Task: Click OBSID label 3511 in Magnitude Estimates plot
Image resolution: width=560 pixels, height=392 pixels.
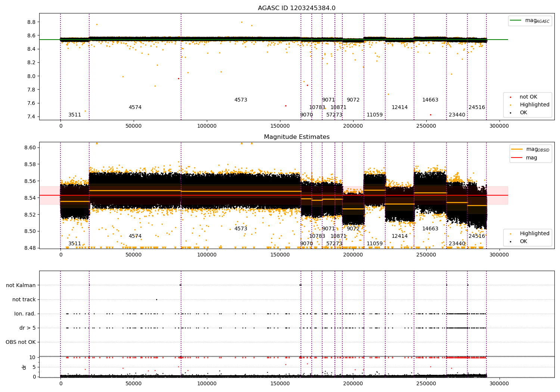Action: click(x=75, y=244)
